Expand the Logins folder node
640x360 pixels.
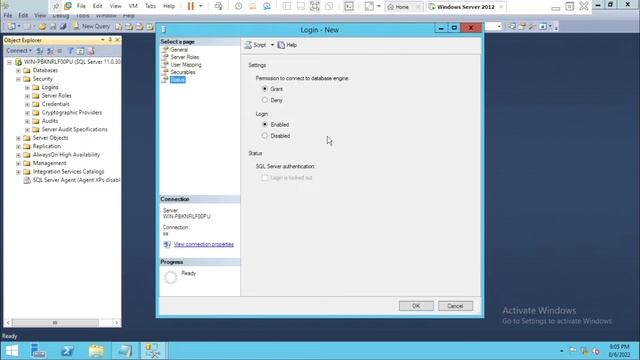(27, 88)
